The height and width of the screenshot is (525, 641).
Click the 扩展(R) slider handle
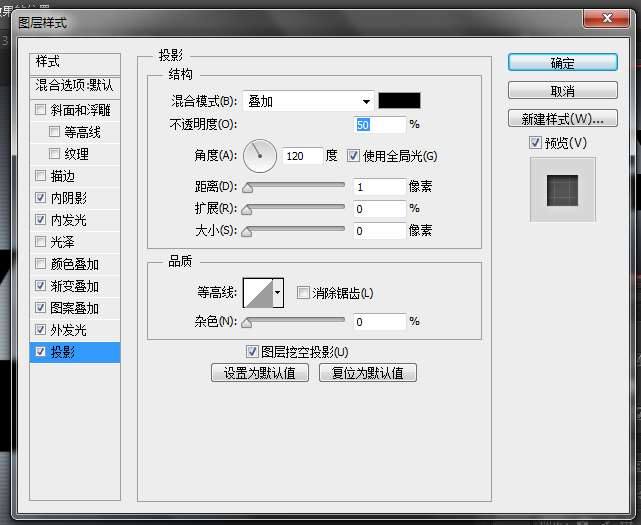(x=247, y=210)
